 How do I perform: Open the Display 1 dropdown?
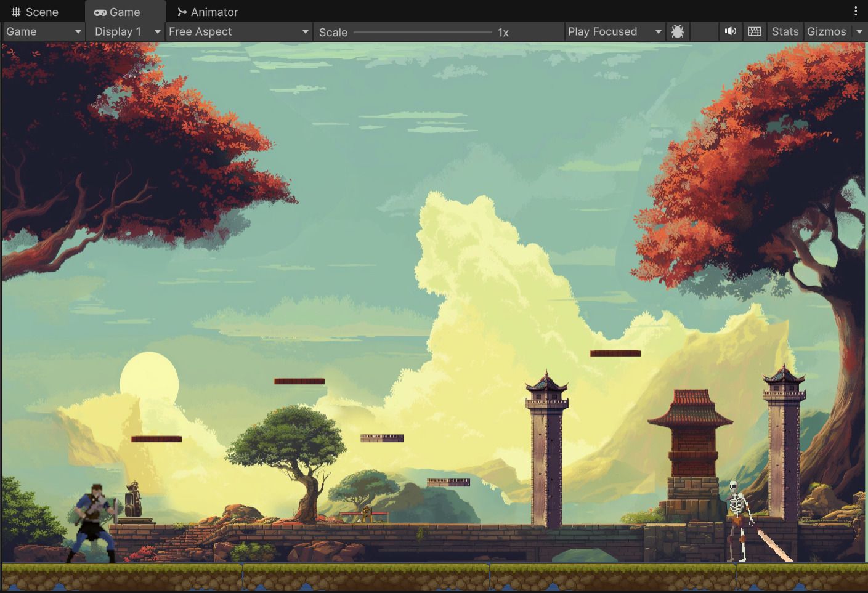[x=126, y=31]
